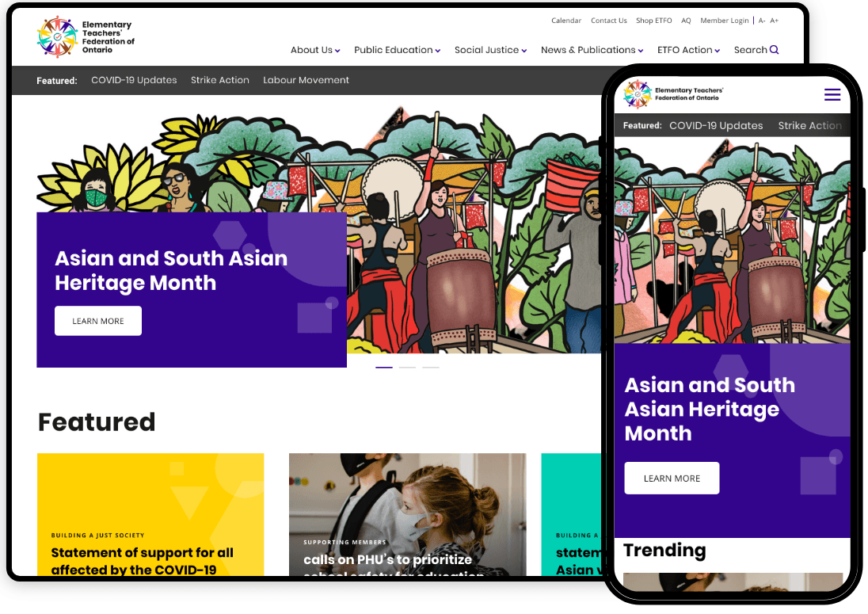Expand the Public Education dropdown

click(398, 50)
